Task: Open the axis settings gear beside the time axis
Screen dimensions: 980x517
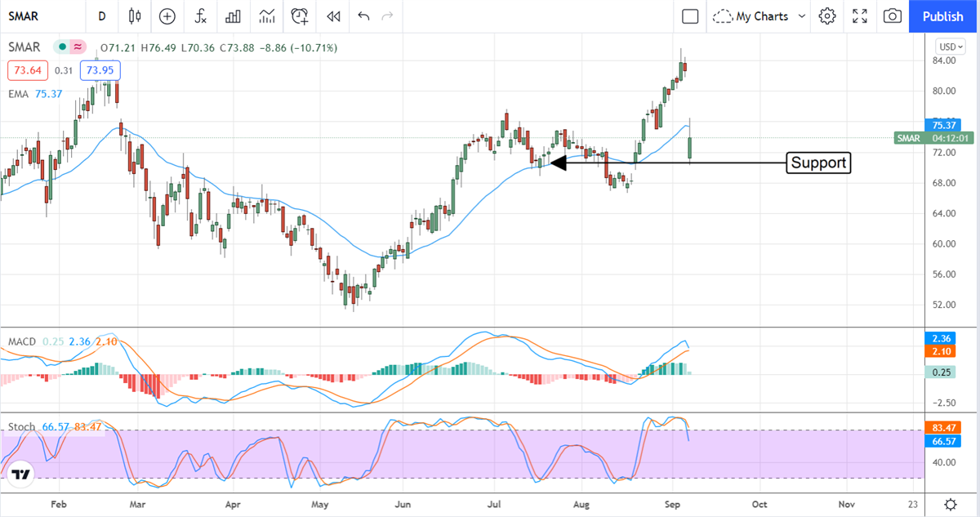Action: 951,504
